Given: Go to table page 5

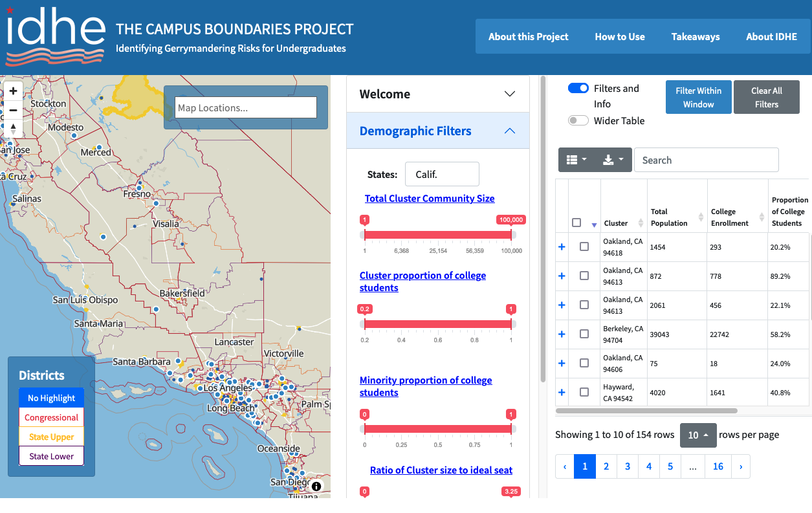Looking at the screenshot, I should (x=670, y=466).
